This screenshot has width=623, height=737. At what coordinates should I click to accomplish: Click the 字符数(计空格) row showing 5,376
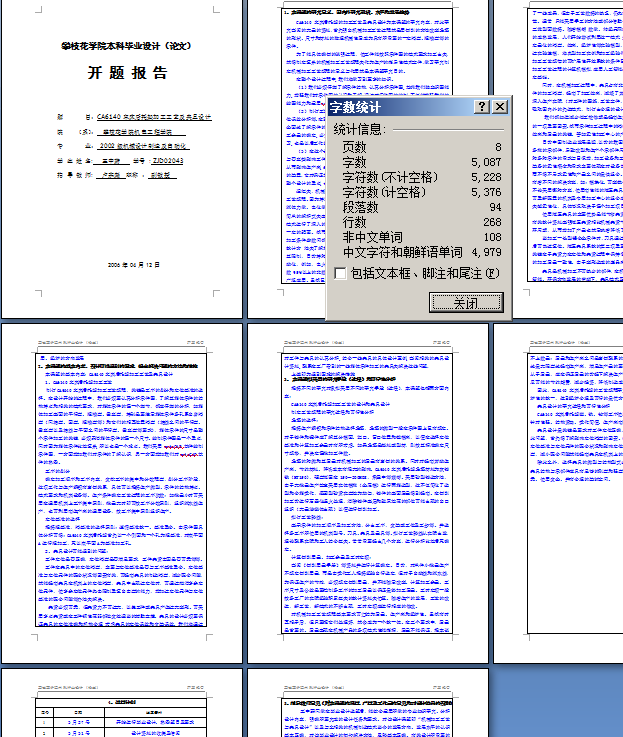(422, 192)
